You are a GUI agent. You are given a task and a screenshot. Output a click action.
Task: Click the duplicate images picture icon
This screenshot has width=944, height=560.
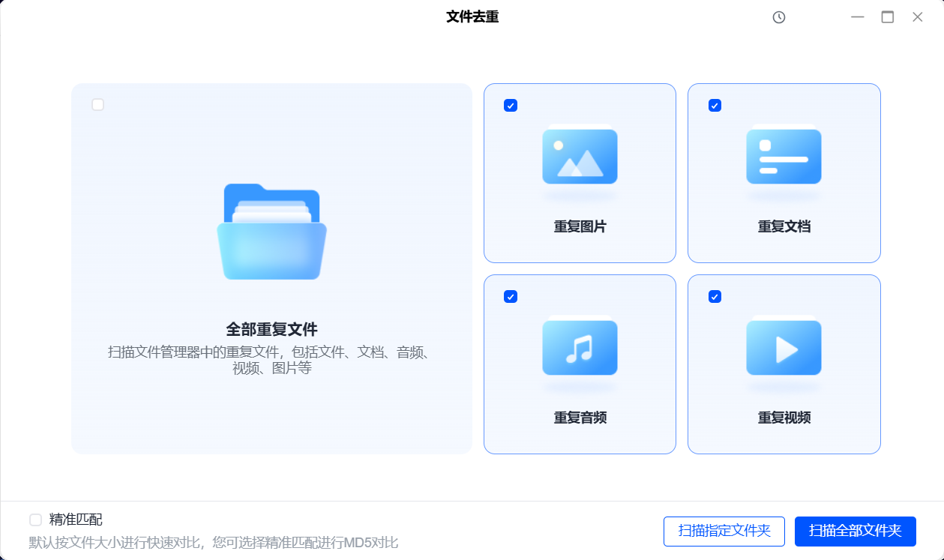click(x=580, y=156)
